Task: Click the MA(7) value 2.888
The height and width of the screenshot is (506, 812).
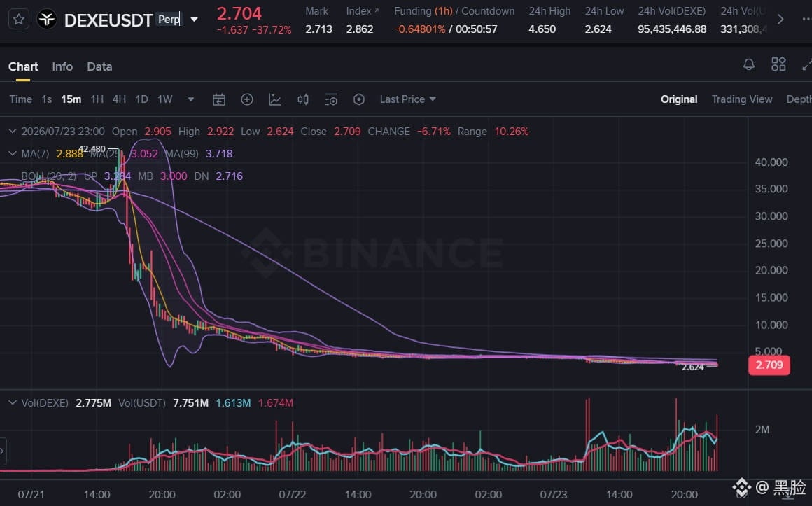Action: [x=69, y=154]
